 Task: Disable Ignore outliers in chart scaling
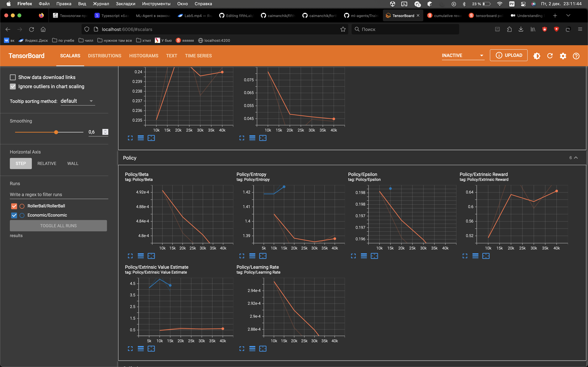pos(13,86)
